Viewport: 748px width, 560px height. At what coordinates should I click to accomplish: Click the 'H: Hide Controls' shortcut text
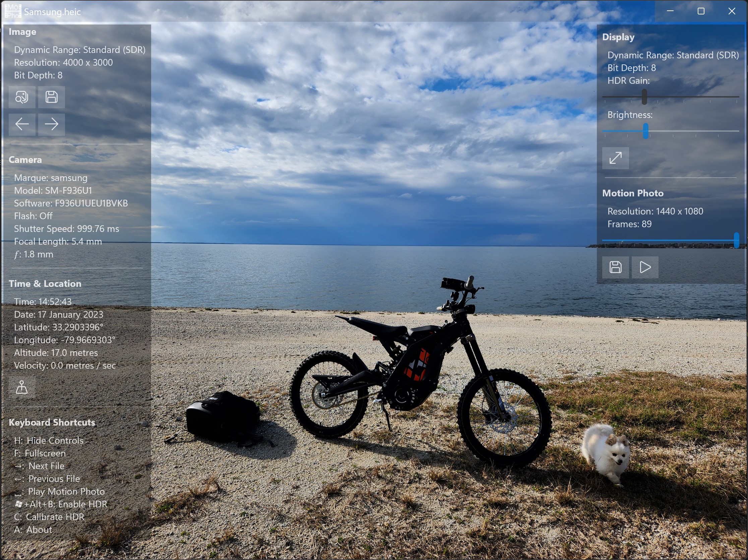point(49,440)
